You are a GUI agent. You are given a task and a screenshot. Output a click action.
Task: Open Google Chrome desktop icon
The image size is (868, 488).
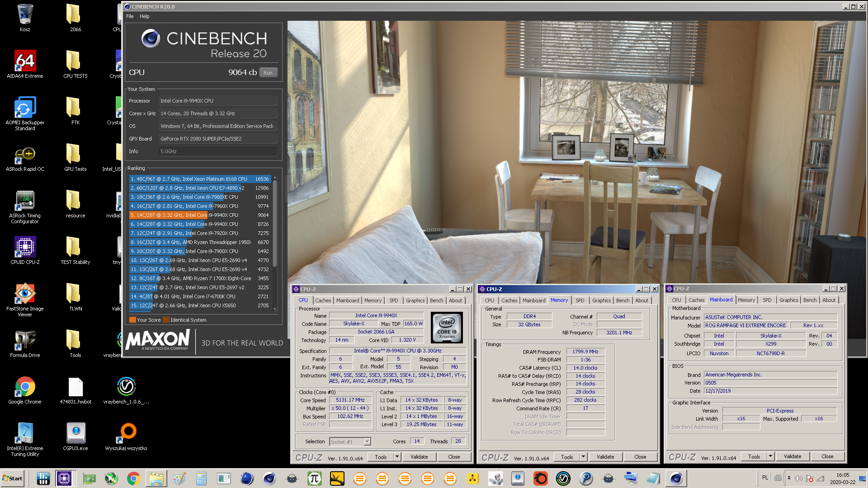click(25, 390)
